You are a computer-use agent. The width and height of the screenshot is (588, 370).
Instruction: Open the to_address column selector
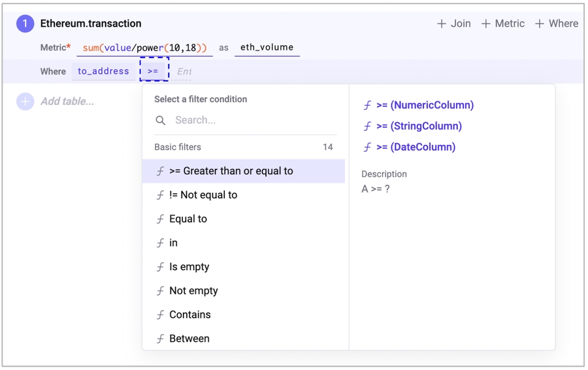[103, 71]
